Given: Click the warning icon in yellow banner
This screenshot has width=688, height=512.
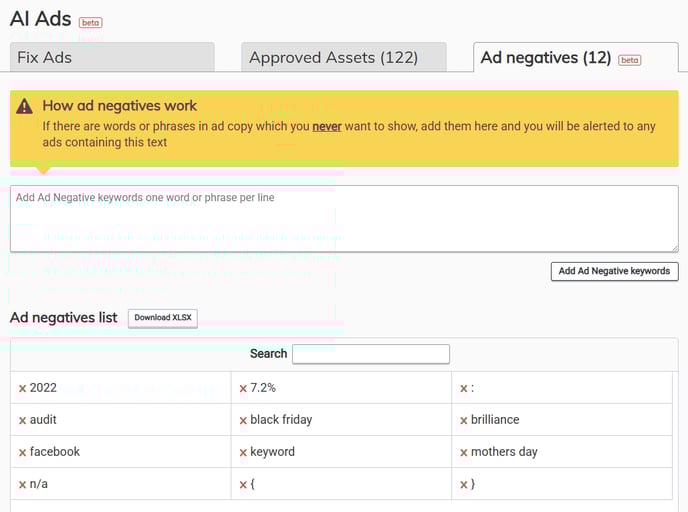Looking at the screenshot, I should [x=25, y=106].
